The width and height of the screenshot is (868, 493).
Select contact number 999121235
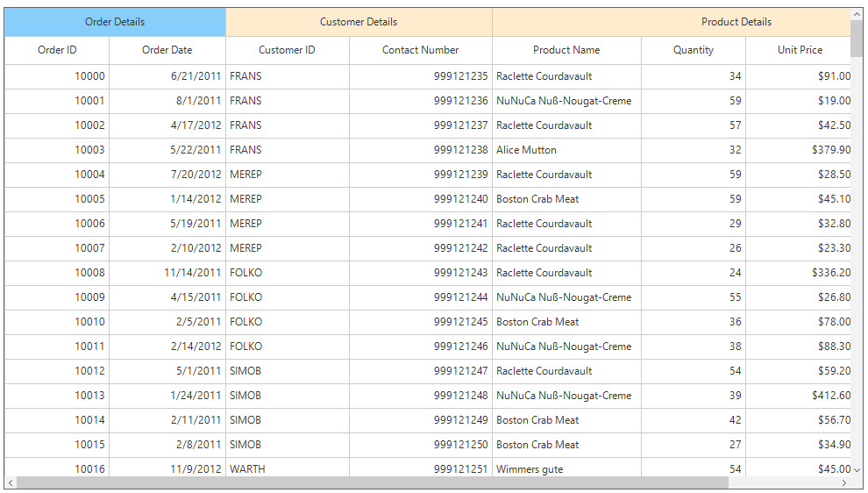tap(421, 76)
